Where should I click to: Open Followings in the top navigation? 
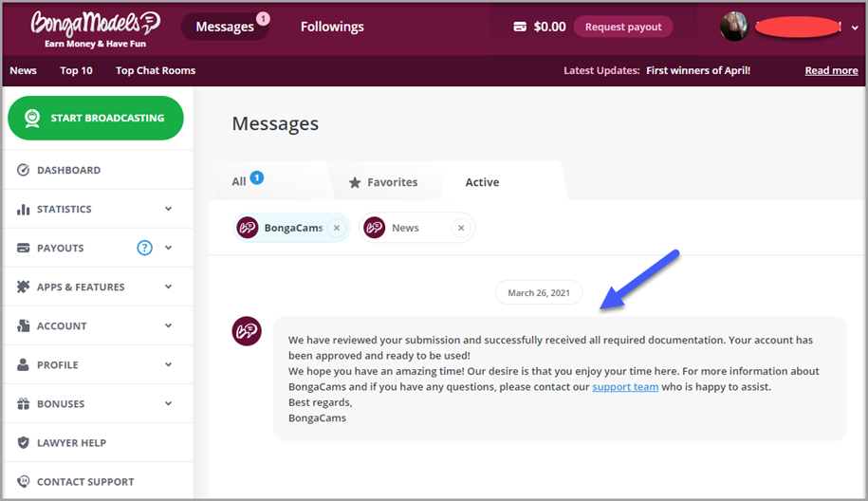(x=332, y=27)
